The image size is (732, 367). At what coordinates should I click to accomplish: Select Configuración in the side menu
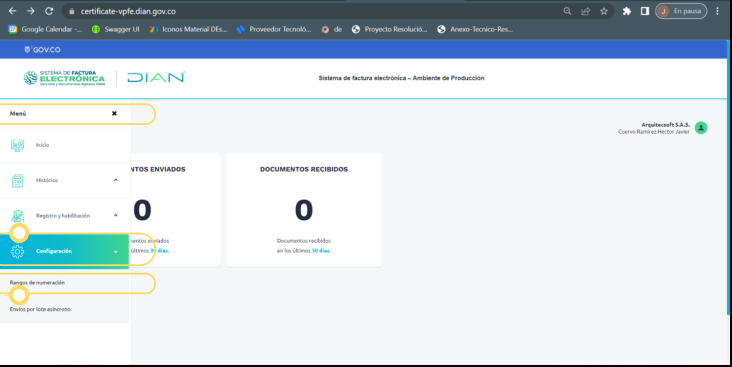click(x=64, y=251)
